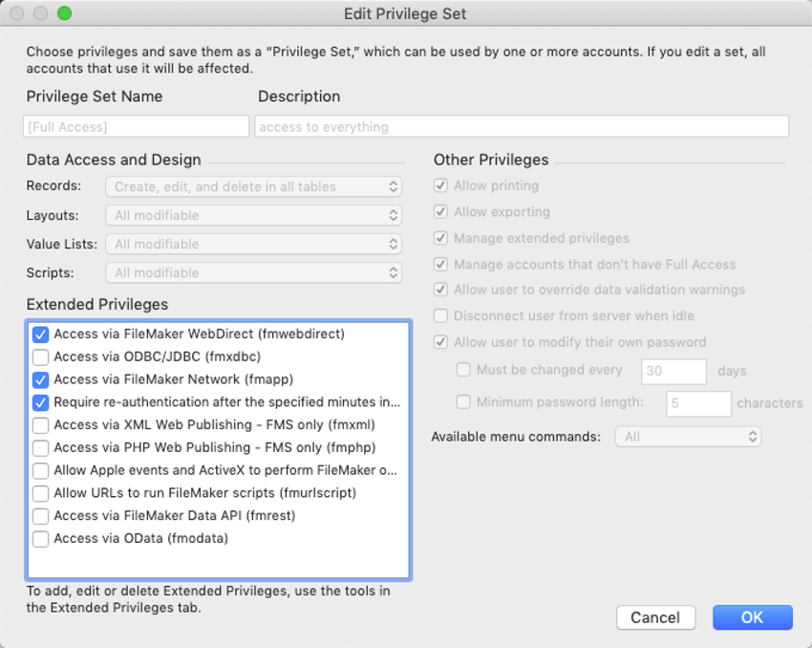Open the Value Lists dropdown
The width and height of the screenshot is (812, 648).
point(254,244)
